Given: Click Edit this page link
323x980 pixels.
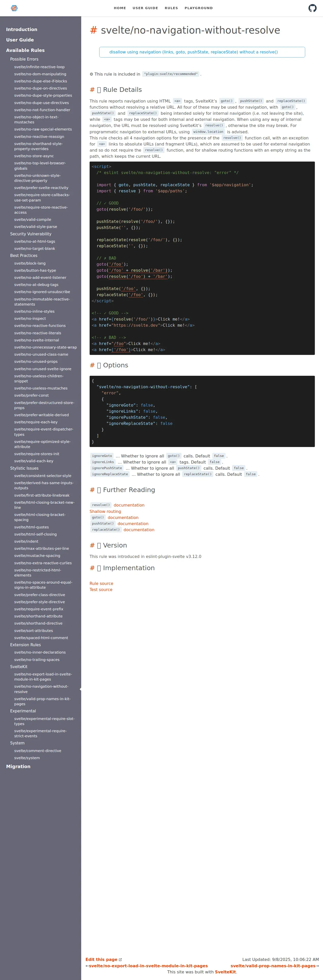Looking at the screenshot, I should point(104,959).
